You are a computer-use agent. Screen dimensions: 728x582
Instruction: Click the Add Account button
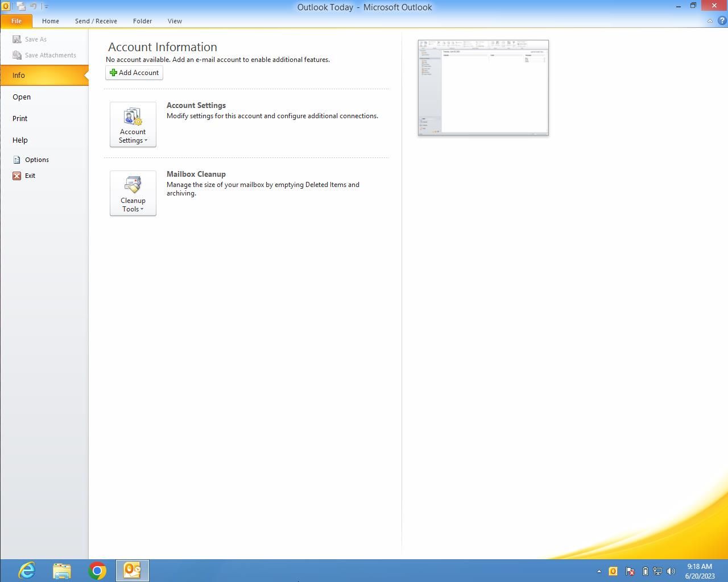(134, 73)
